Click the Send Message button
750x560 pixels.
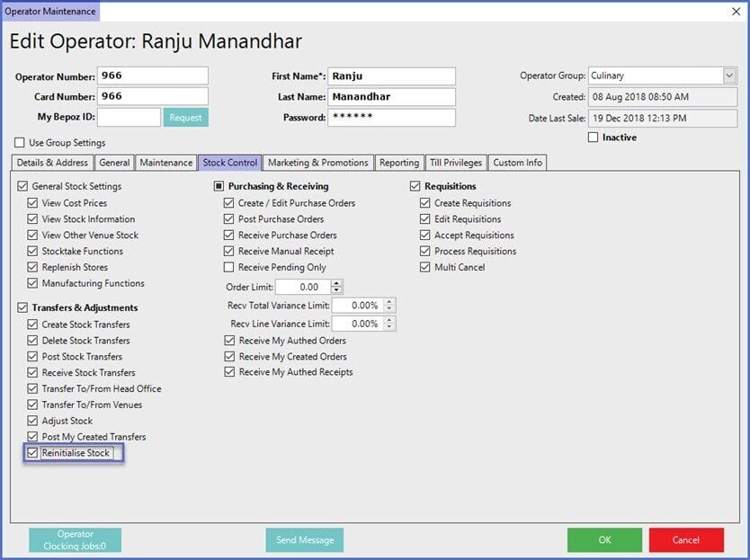305,539
